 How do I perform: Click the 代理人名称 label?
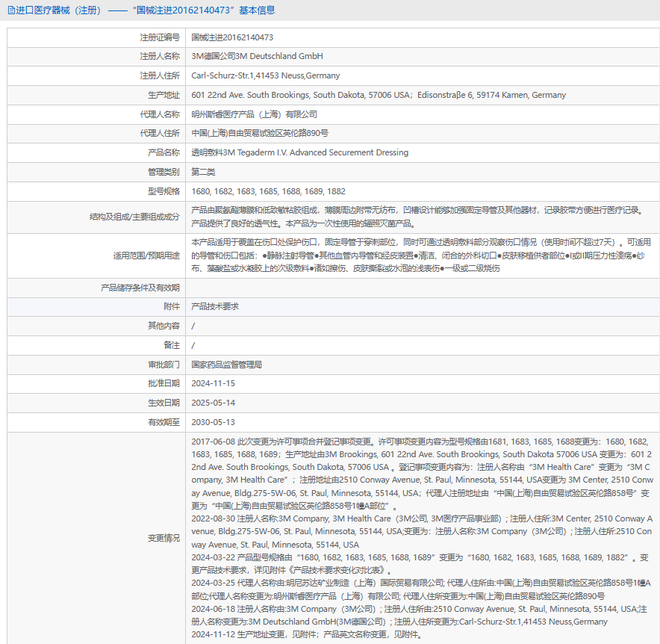coord(160,114)
